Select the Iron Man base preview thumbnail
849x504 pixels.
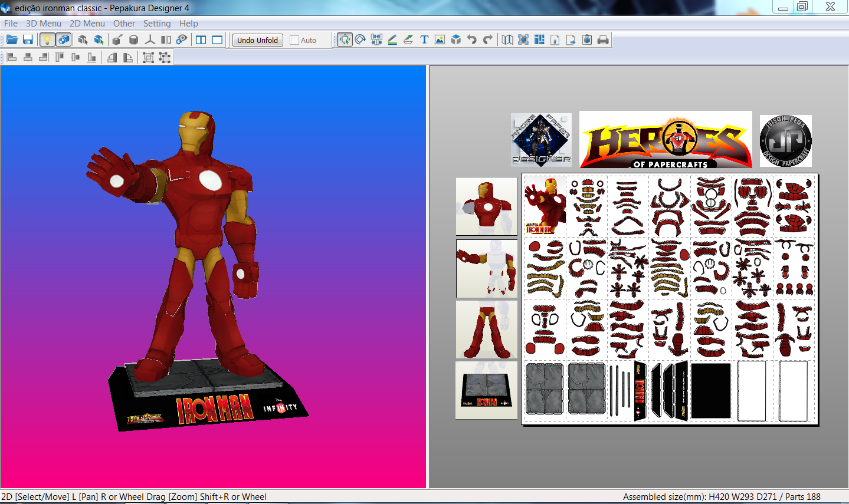coord(487,390)
